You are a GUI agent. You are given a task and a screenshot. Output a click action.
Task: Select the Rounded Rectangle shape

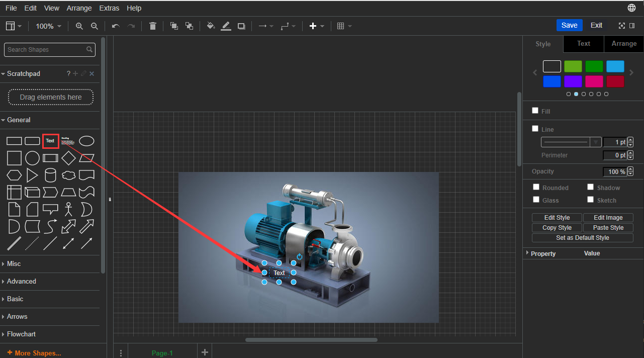(x=32, y=141)
